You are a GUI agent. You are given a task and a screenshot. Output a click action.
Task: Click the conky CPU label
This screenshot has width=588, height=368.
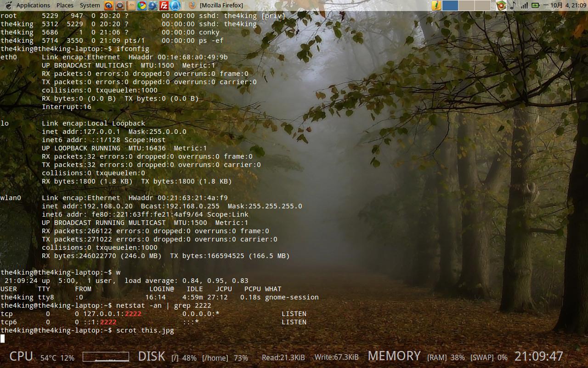tap(21, 356)
